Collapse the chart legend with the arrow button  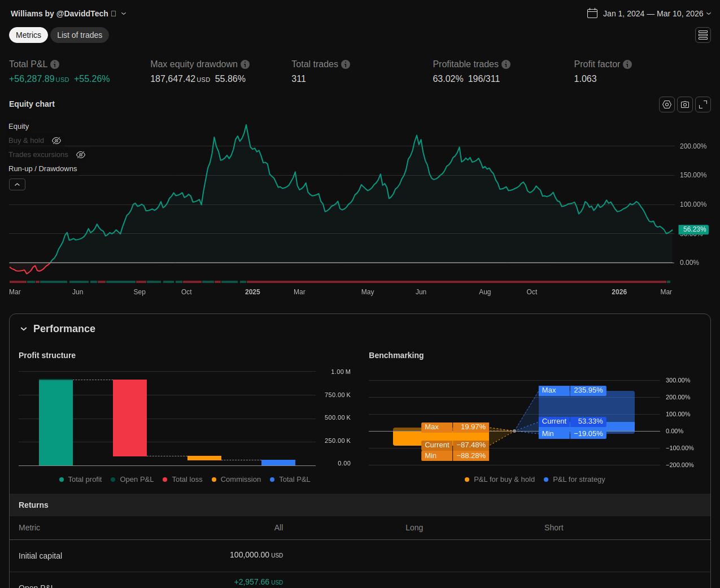[17, 185]
